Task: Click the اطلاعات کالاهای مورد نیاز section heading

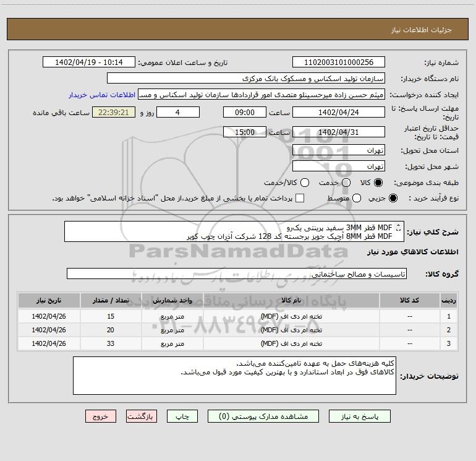Action: [413, 252]
